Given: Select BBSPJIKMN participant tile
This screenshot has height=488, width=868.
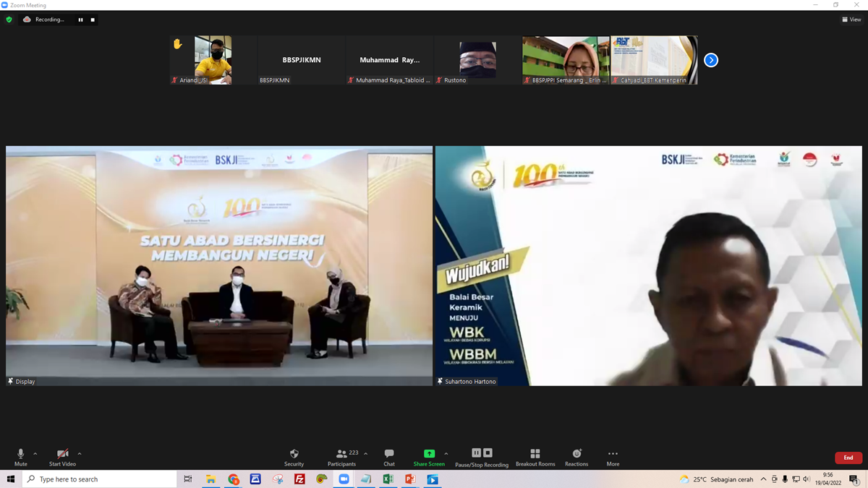Looking at the screenshot, I should pyautogui.click(x=302, y=60).
